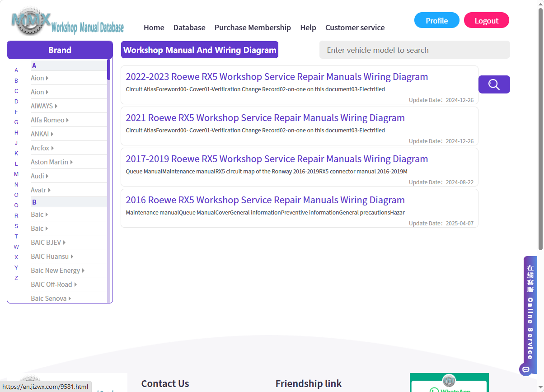Viewport: 544px width, 392px height.
Task: Expand the Baic Senova brand
Action: (x=51, y=299)
